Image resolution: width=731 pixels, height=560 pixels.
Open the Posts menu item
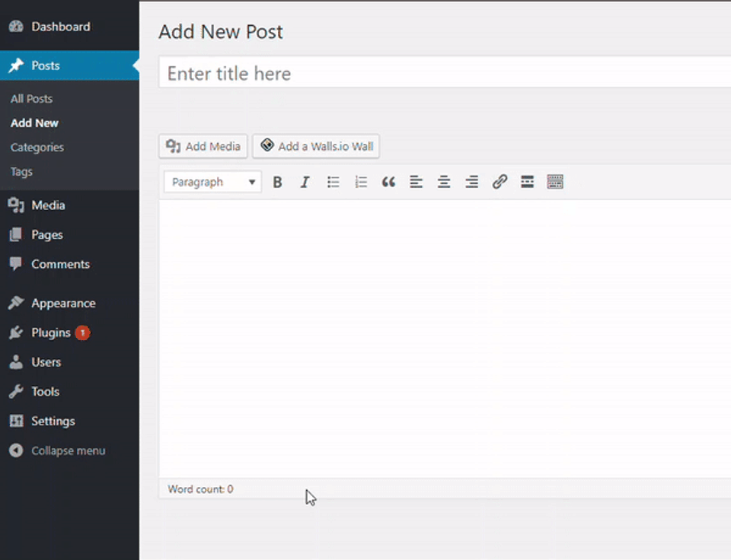[x=69, y=65]
